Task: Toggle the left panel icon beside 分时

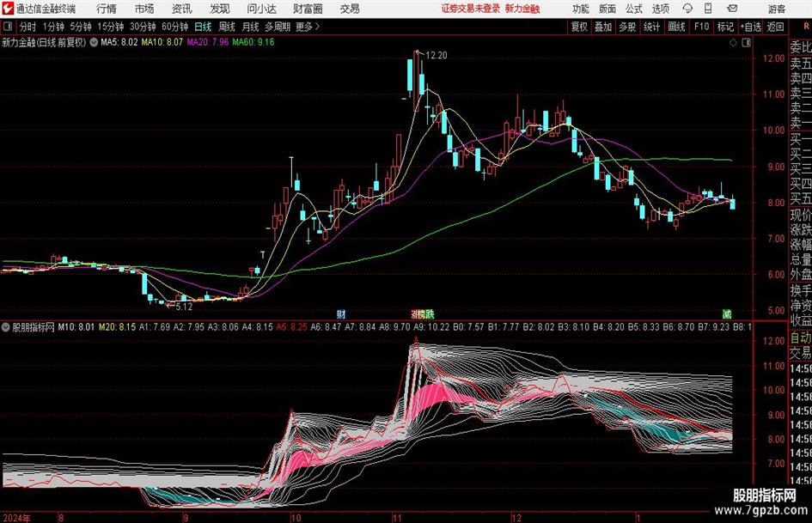Action: click(x=7, y=27)
